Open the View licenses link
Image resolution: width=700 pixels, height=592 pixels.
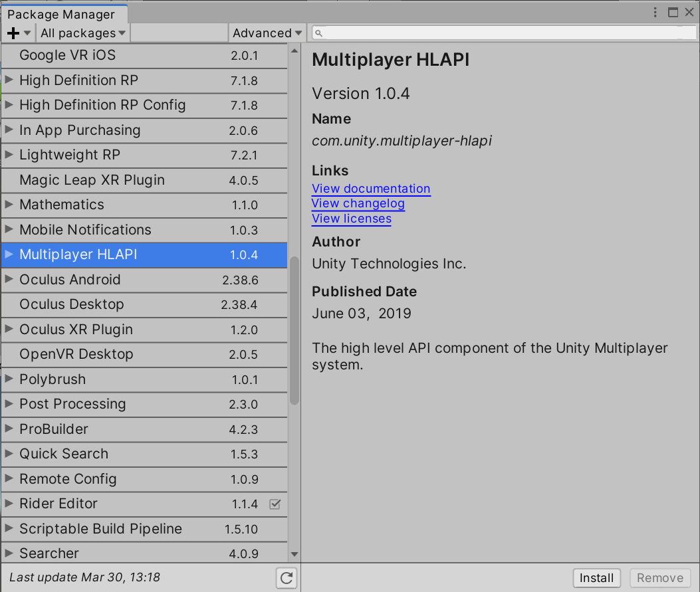point(352,219)
